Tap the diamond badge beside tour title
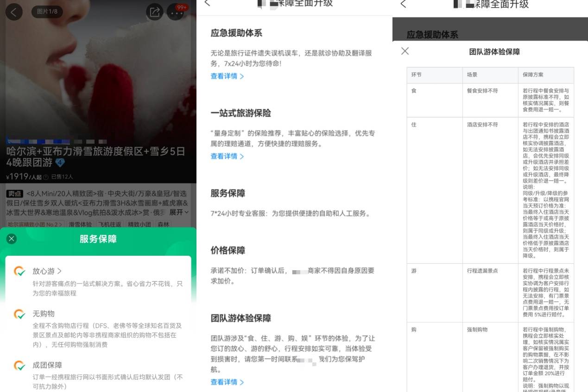The image size is (588, 392). pos(60,163)
